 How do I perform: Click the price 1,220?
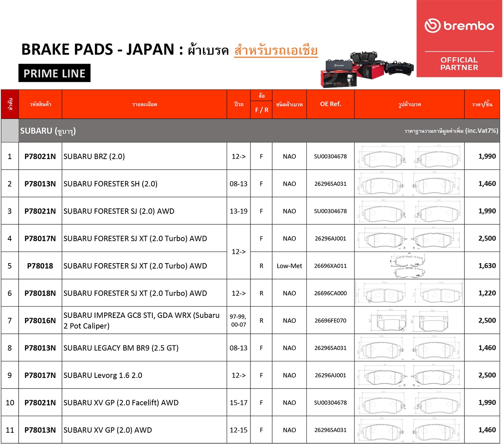487,293
